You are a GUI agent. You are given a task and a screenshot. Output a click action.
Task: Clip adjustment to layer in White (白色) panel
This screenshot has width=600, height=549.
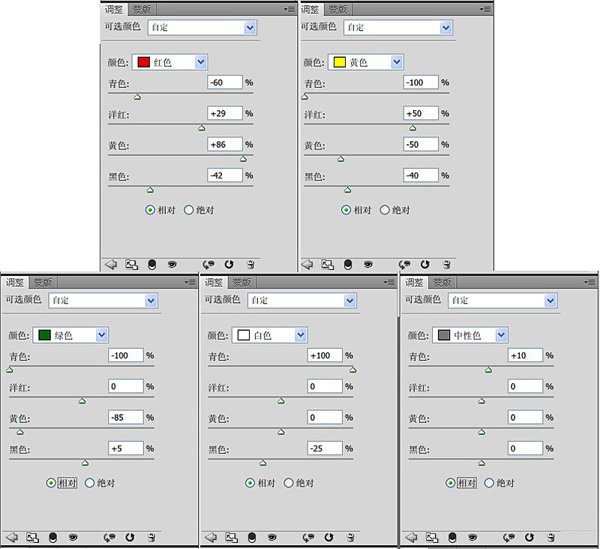click(x=252, y=538)
